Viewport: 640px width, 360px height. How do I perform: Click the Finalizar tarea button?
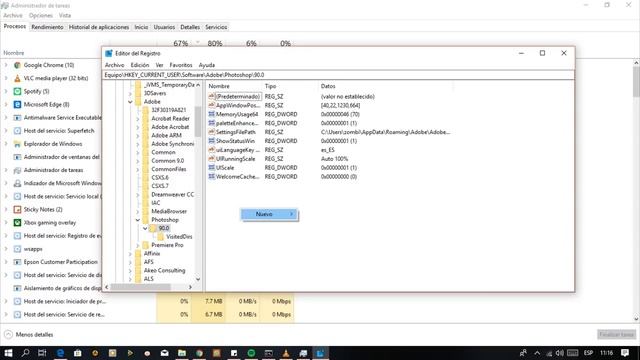point(616,334)
